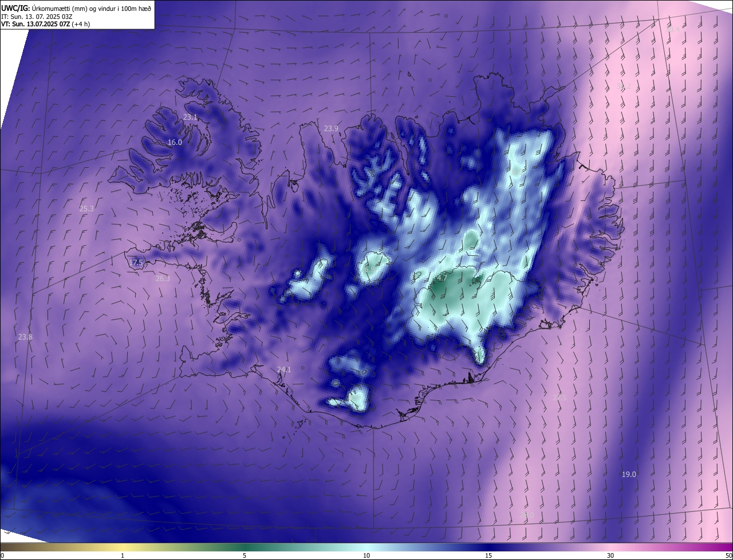Click the 16.0 value label

pos(175,143)
